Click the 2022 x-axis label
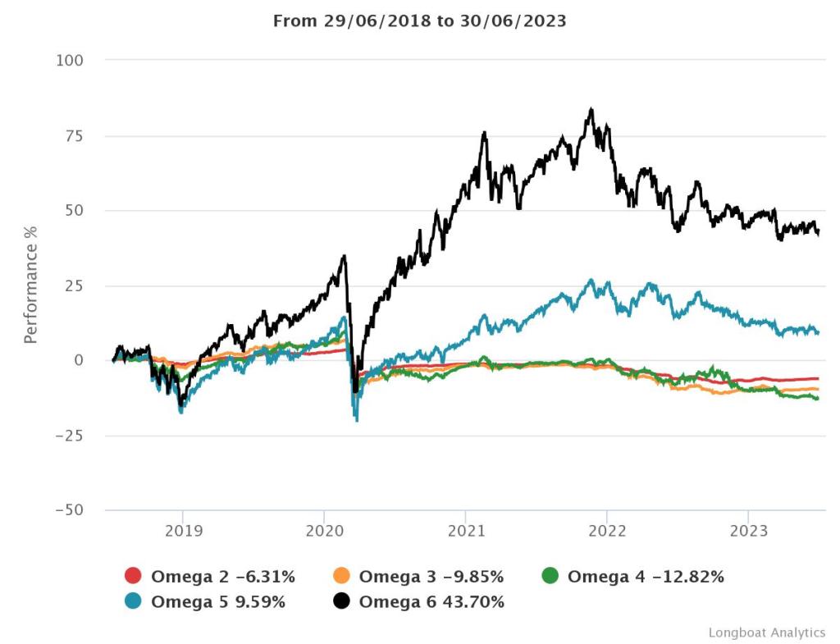 (606, 530)
